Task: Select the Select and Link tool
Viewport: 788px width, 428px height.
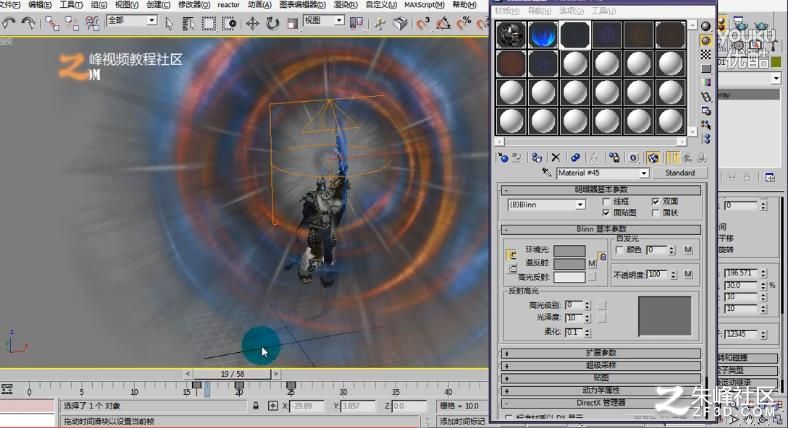Action: pos(52,23)
